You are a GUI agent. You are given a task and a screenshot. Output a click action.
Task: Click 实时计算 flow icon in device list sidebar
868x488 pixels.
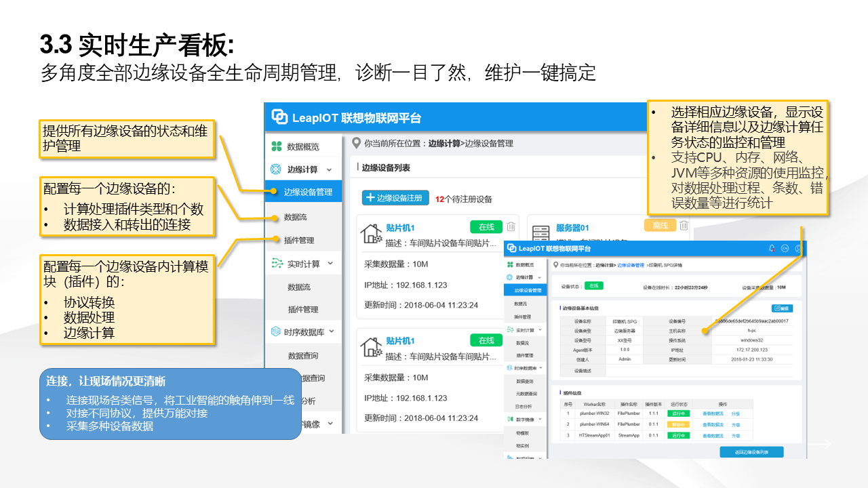(276, 263)
